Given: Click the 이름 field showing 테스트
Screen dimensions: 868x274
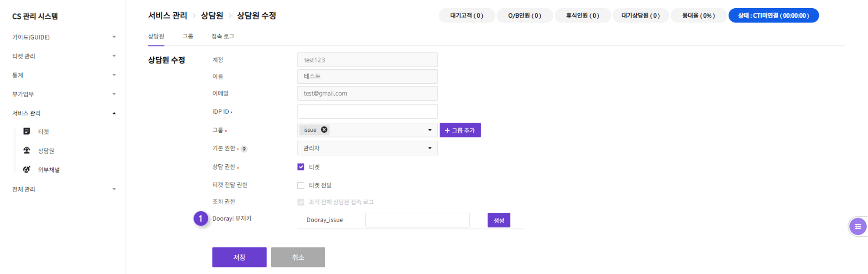Looking at the screenshot, I should (x=368, y=76).
